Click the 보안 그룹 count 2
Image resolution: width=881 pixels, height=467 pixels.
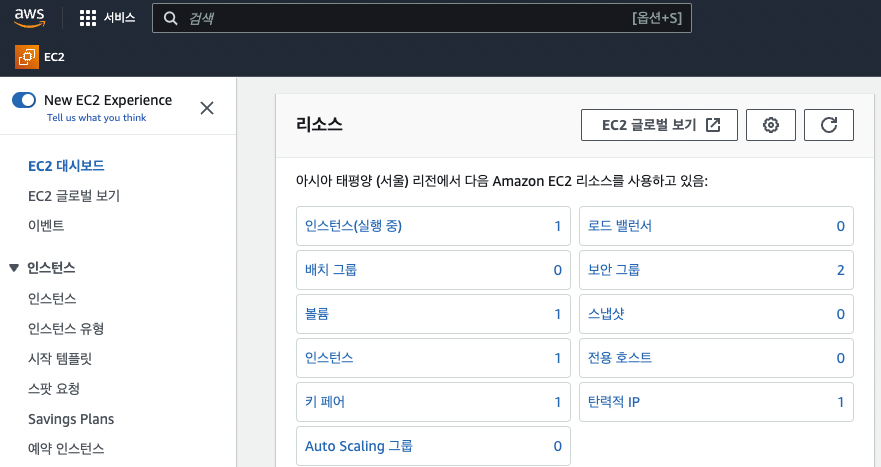841,270
